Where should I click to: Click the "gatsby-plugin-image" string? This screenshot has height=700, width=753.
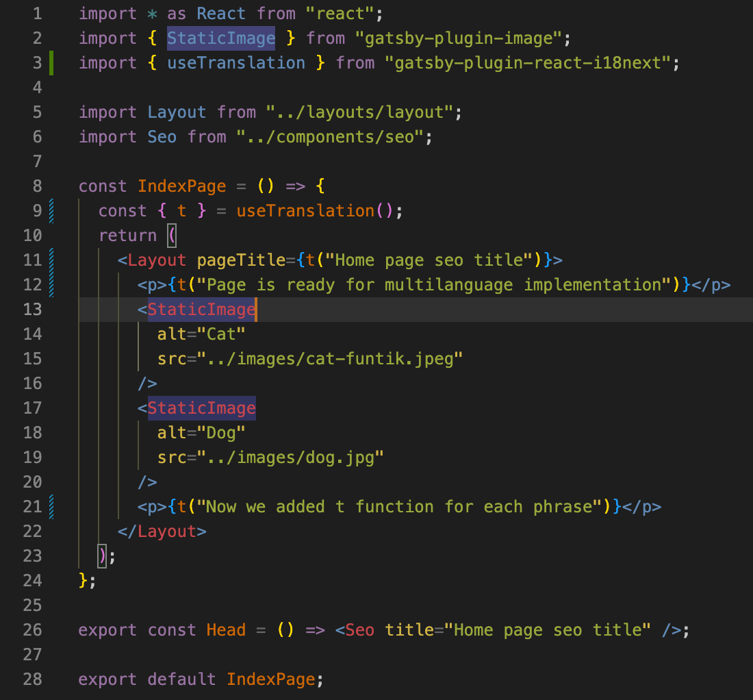pyautogui.click(x=458, y=38)
